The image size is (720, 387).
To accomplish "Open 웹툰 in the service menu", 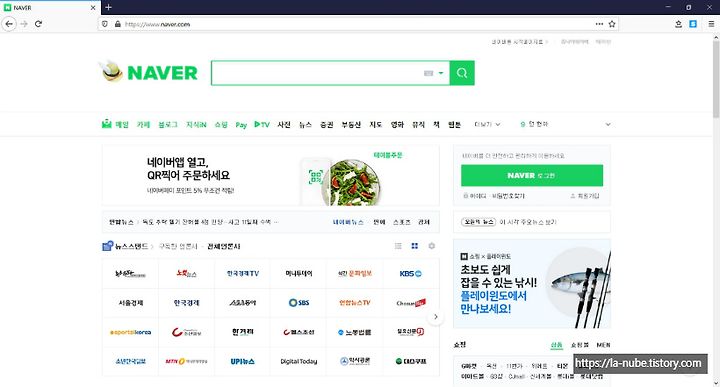I will coord(455,124).
